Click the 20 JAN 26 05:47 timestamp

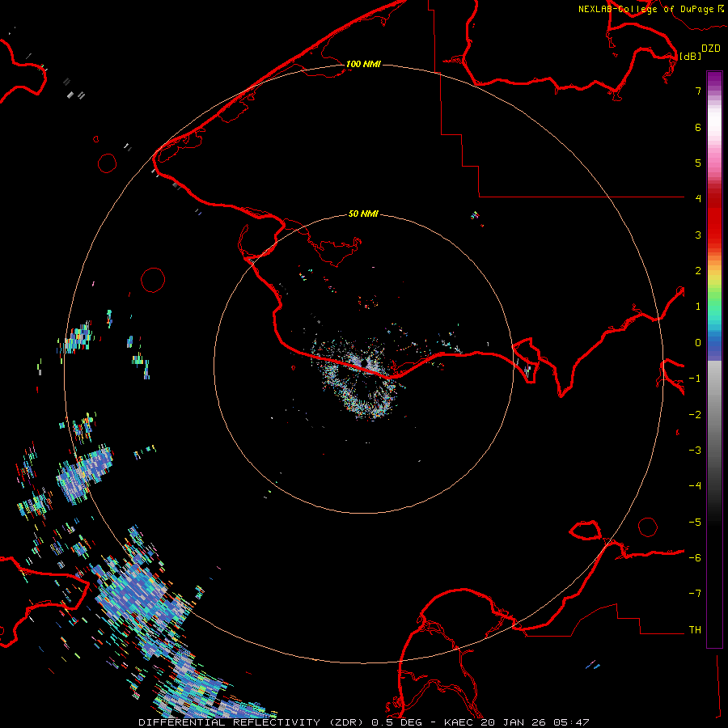[x=535, y=722]
